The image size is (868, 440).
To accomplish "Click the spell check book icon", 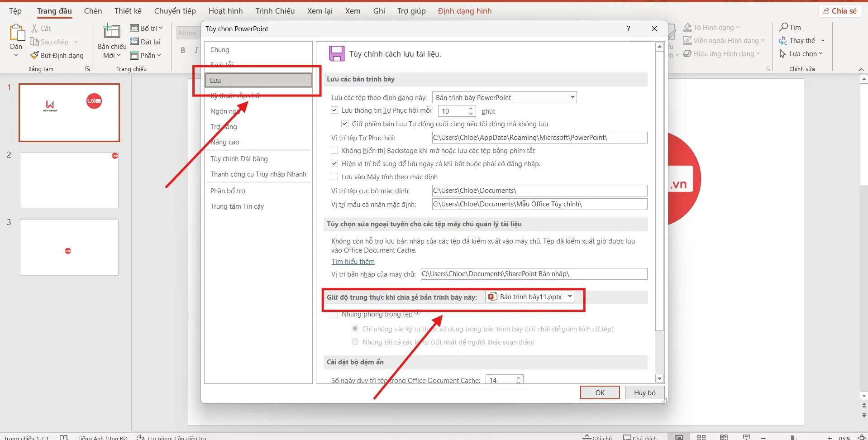I will coord(64,437).
